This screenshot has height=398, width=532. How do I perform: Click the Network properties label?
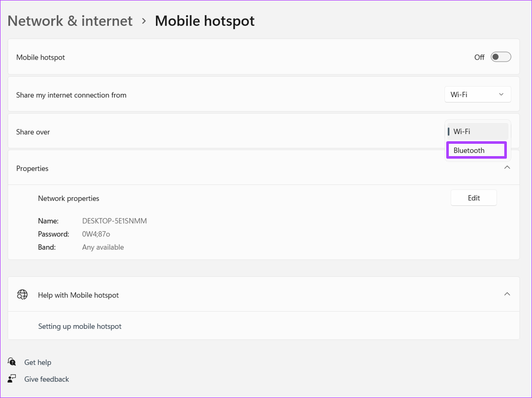[68, 199]
